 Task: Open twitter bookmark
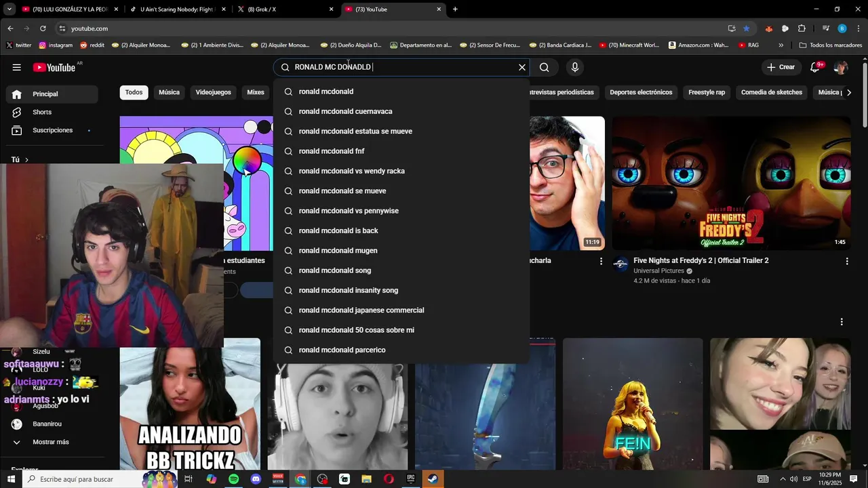click(x=18, y=45)
